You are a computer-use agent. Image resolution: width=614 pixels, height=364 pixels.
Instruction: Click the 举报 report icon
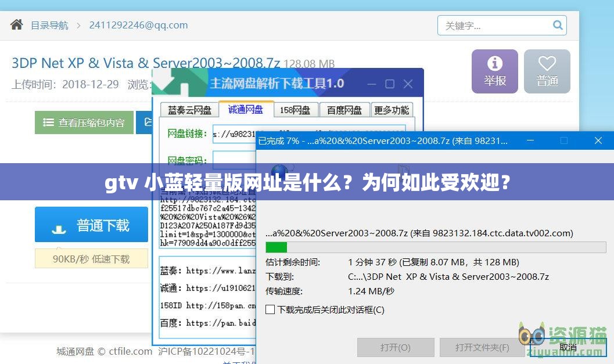[494, 65]
